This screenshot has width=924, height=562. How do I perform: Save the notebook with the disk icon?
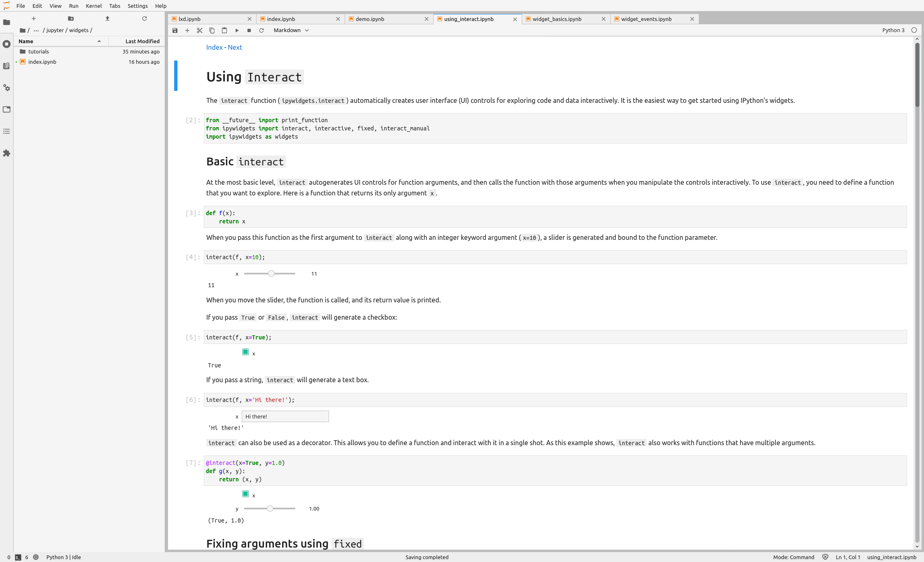coord(175,30)
